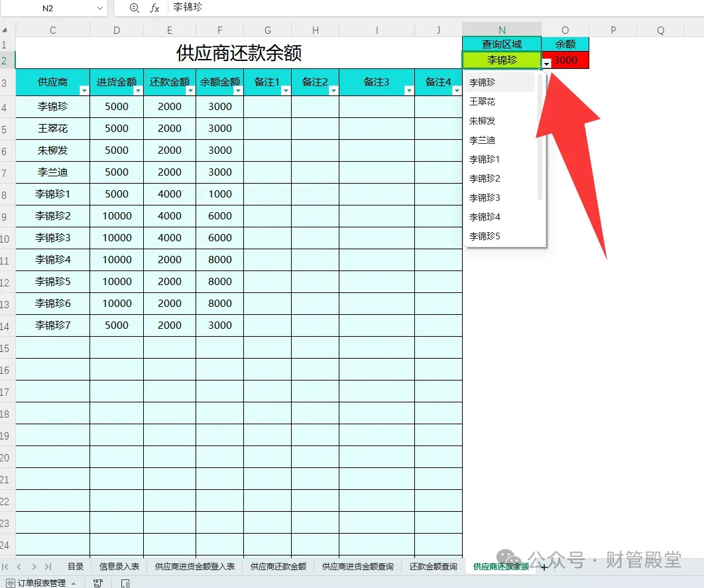The height and width of the screenshot is (588, 704).
Task: Click the red 余额 result cell showing 3000
Action: pos(565,60)
